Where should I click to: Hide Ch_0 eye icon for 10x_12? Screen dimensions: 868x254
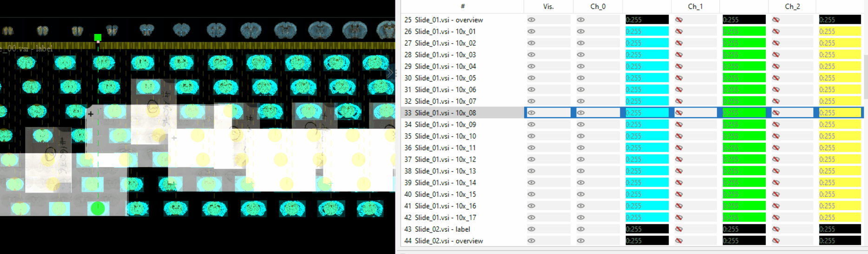581,159
